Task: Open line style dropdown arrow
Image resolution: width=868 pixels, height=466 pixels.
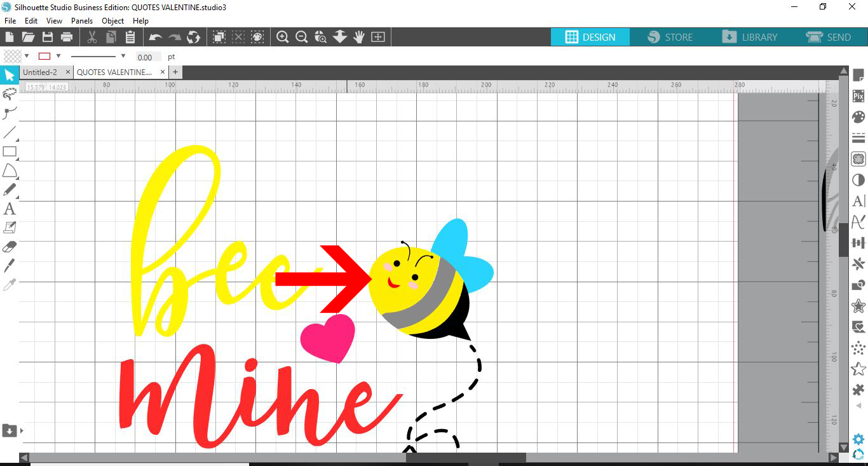Action: [123, 56]
